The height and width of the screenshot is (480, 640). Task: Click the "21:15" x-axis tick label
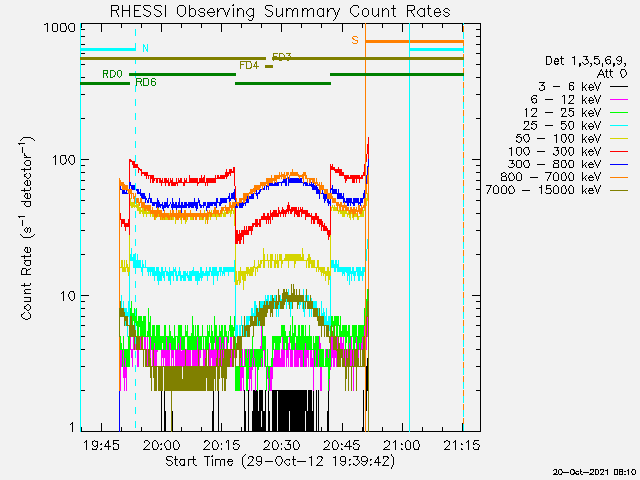pos(462,445)
